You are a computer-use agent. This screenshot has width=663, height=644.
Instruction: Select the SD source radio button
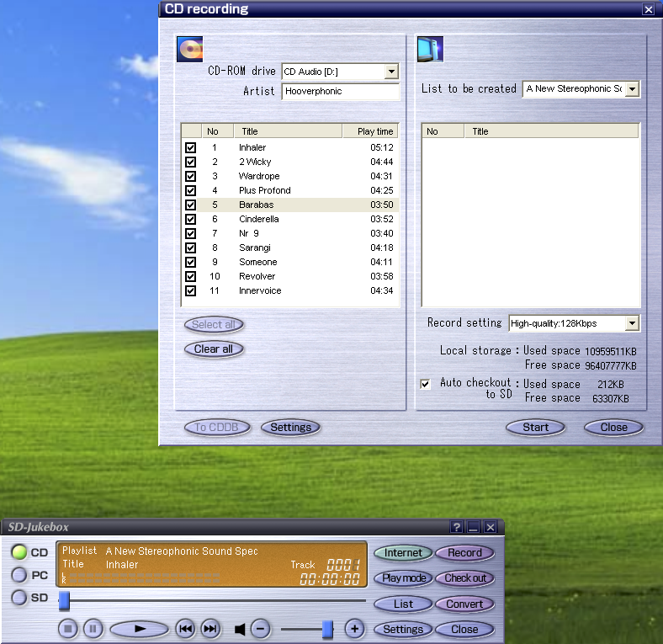tap(19, 598)
